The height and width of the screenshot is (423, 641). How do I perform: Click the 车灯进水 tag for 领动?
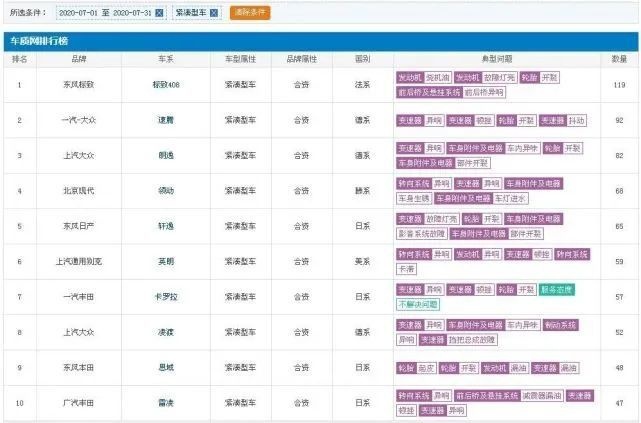(x=510, y=199)
